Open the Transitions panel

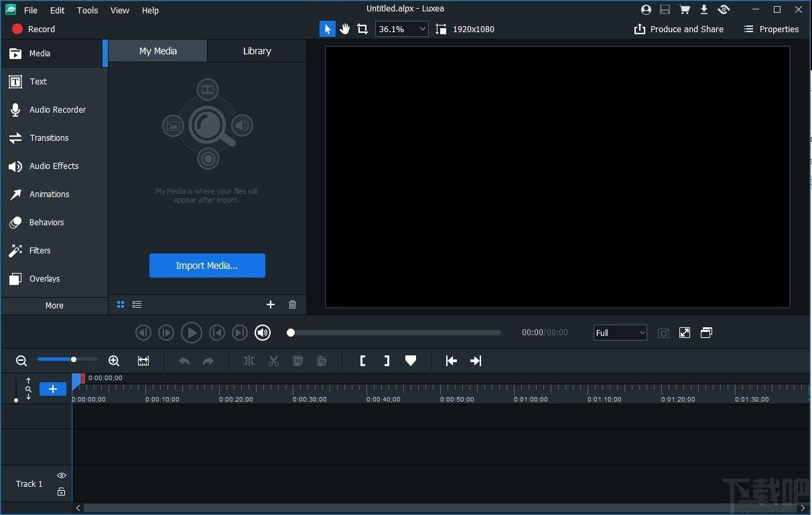click(x=54, y=137)
